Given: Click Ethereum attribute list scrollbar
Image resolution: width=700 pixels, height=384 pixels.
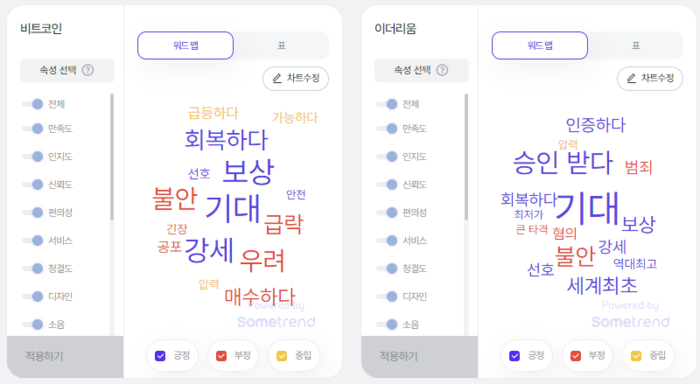Looking at the screenshot, I should [x=466, y=157].
